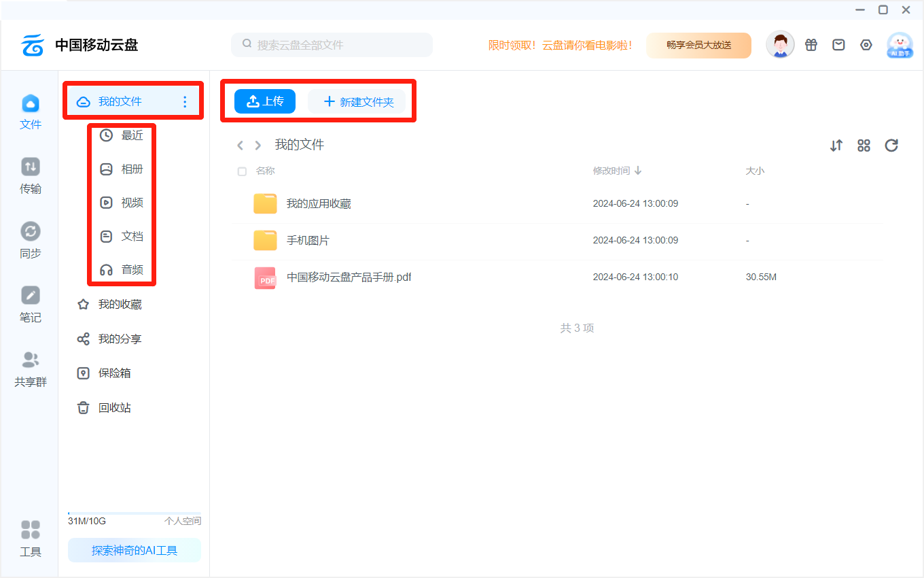Select 中国移动云盘产品手册.pdf file name
Image resolution: width=924 pixels, height=578 pixels.
(x=349, y=277)
